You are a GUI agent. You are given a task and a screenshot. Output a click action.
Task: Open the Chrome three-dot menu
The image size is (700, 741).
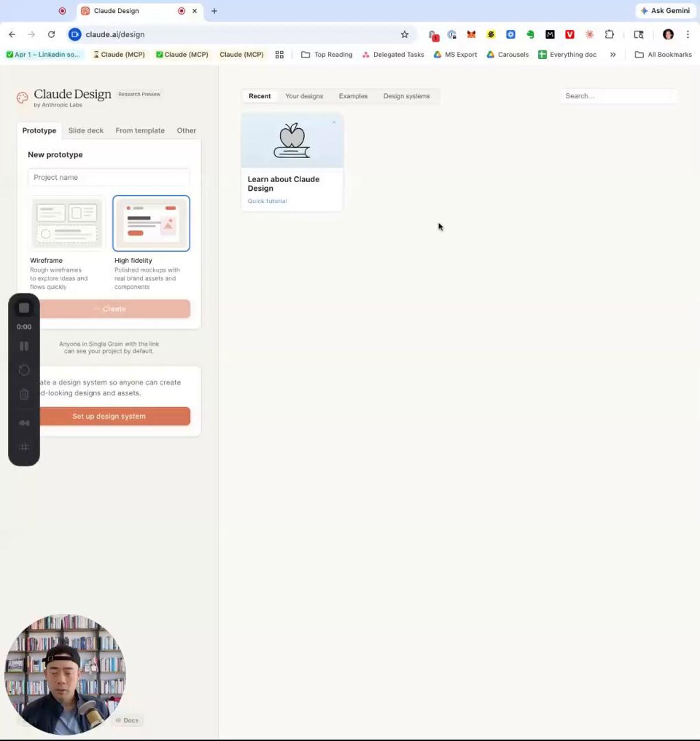tap(688, 34)
